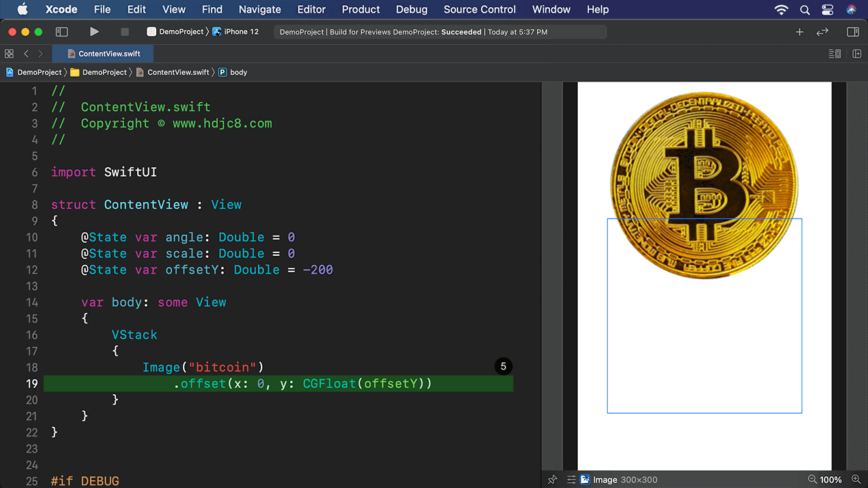Zoom in the preview canvas

coord(856,480)
